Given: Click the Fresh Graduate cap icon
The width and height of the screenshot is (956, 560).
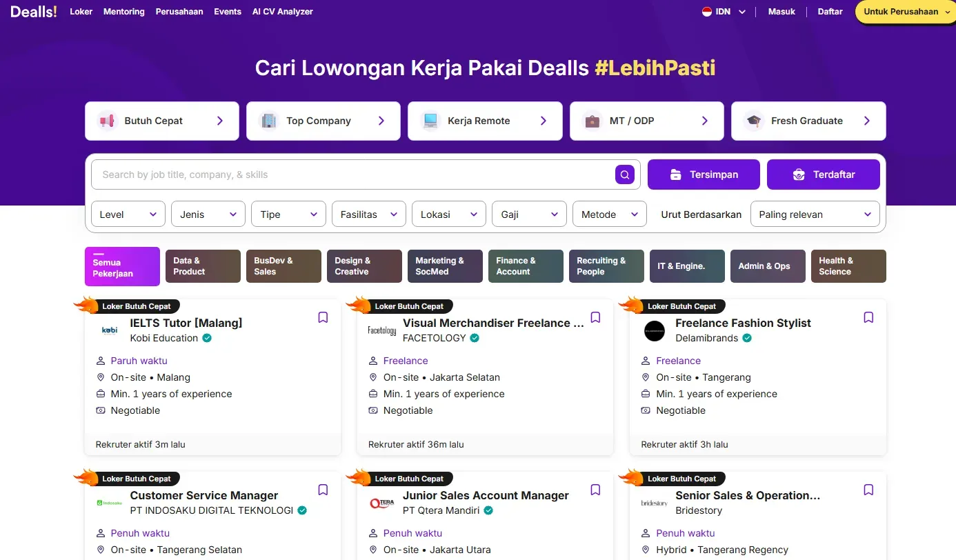Looking at the screenshot, I should pos(754,121).
